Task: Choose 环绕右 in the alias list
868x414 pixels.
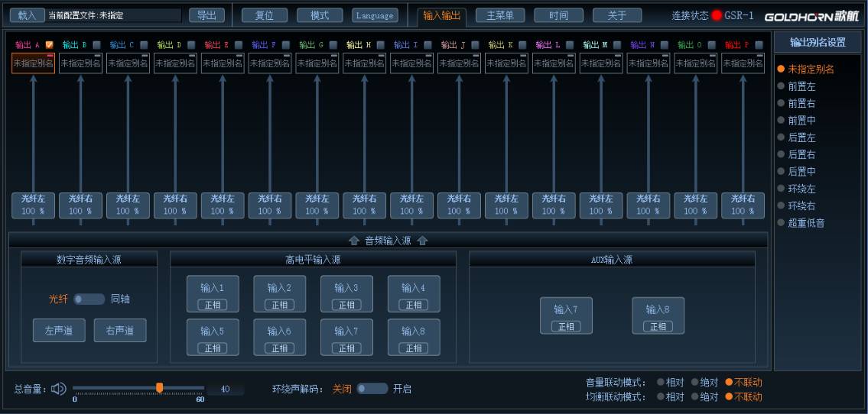Action: pyautogui.click(x=797, y=205)
